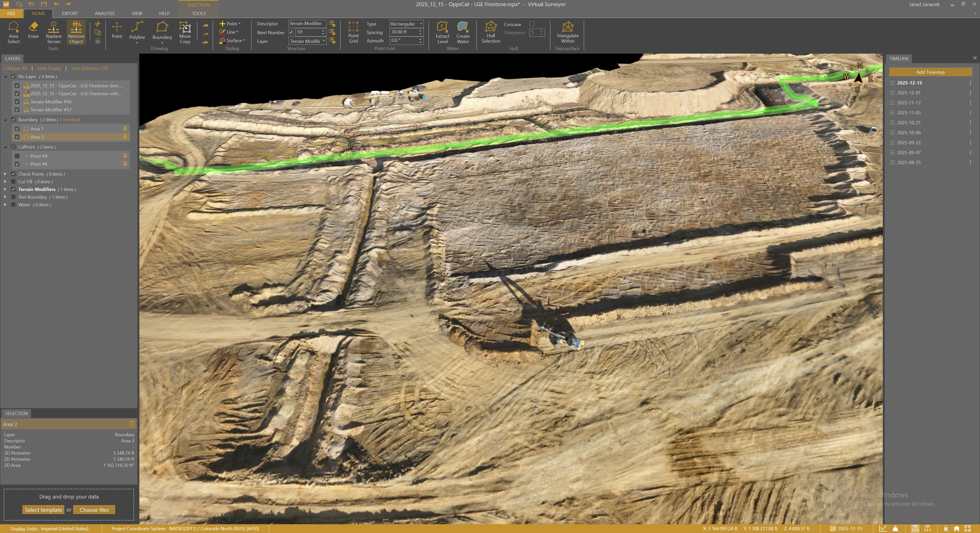The image size is (980, 533).
Task: Click the home view icon
Action: (957, 528)
